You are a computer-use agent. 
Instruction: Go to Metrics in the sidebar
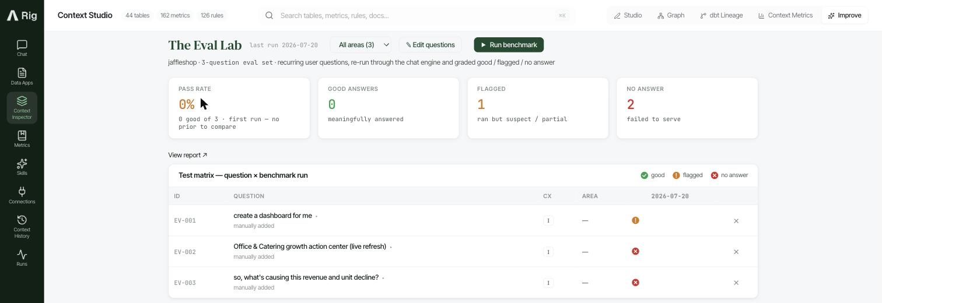[22, 139]
